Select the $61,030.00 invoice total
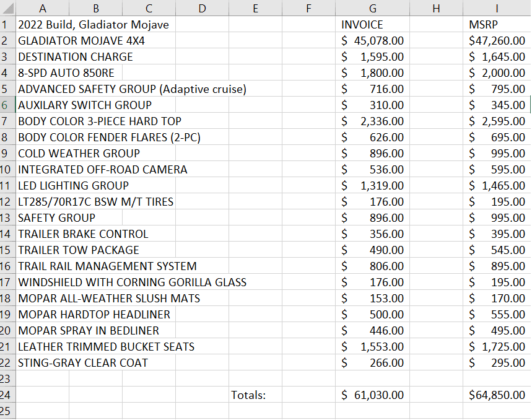Viewport: 532px width, 420px height. tap(373, 395)
